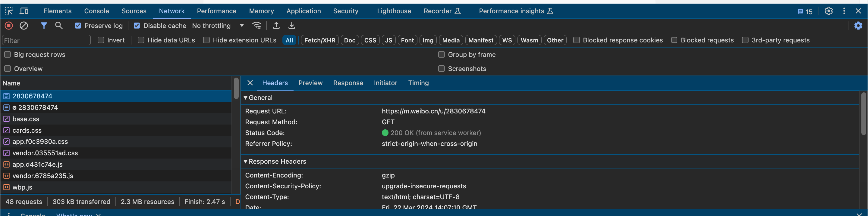Click the Filter text input
868x216 pixels.
(46, 40)
